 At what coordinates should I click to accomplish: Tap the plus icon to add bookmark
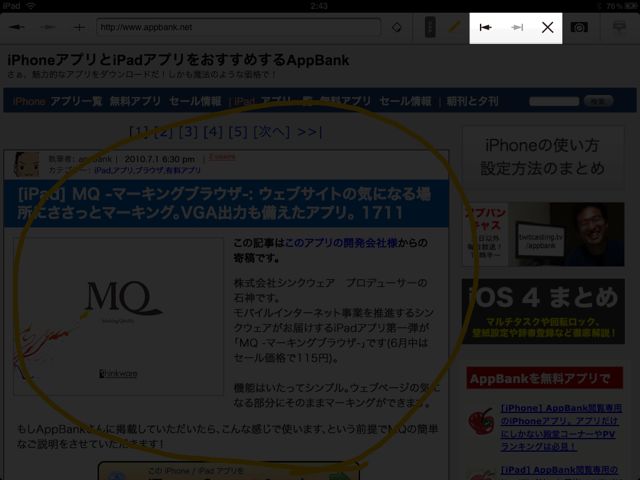(x=79, y=27)
